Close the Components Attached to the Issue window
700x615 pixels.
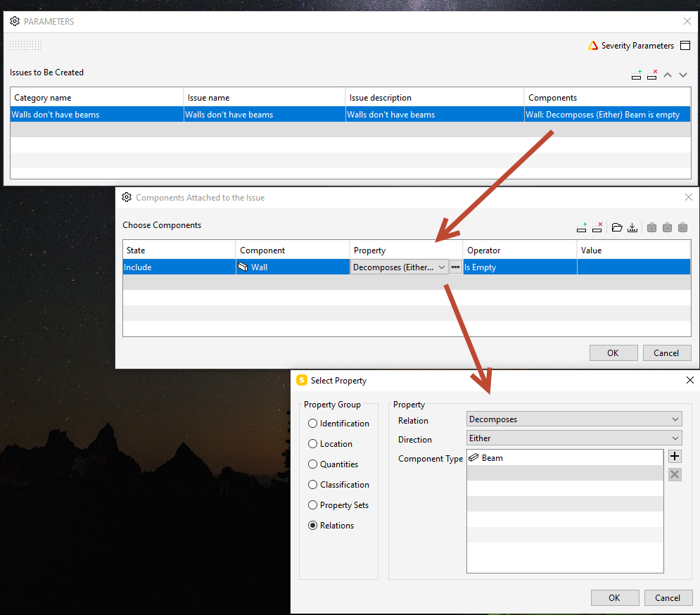pos(689,197)
